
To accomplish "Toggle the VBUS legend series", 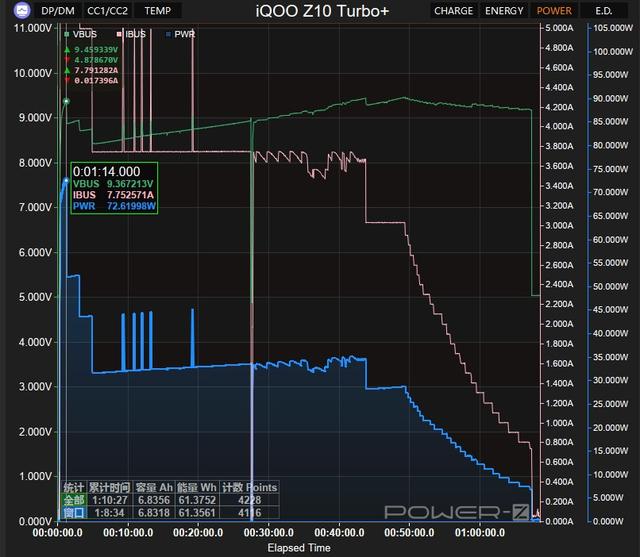I will (80, 34).
